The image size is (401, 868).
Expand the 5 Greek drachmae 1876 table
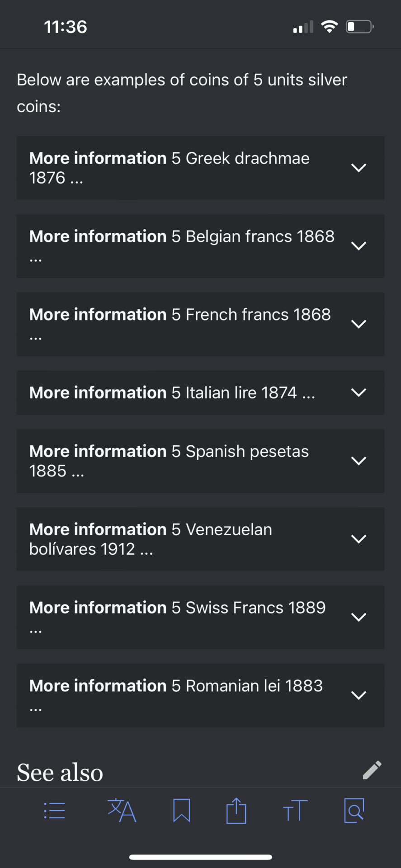tap(200, 168)
